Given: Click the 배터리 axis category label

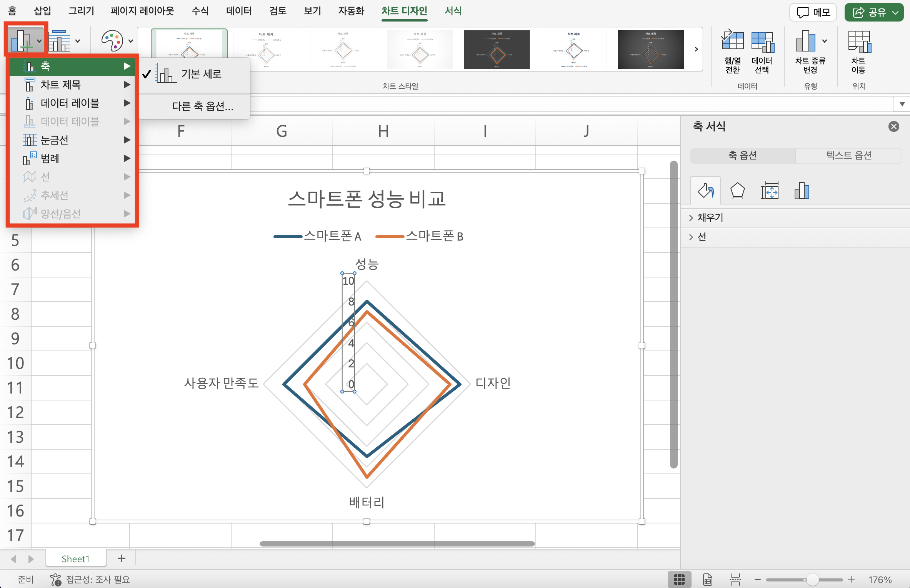Looking at the screenshot, I should point(367,502).
